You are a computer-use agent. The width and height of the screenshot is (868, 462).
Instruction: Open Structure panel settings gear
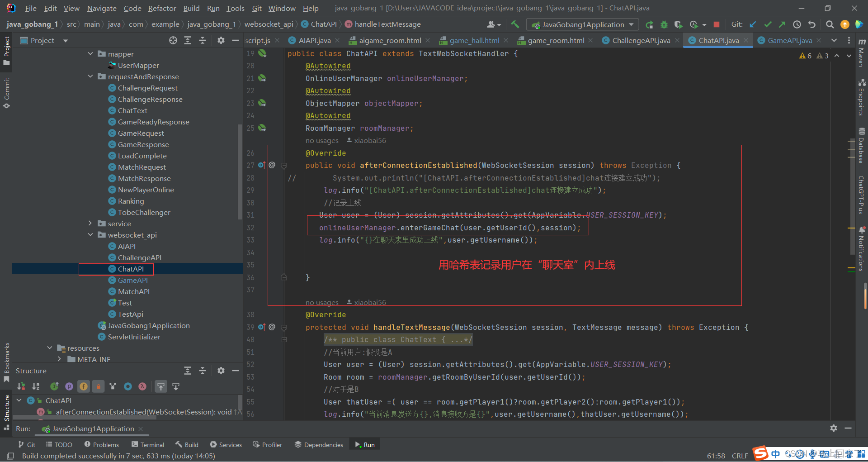[221, 371]
